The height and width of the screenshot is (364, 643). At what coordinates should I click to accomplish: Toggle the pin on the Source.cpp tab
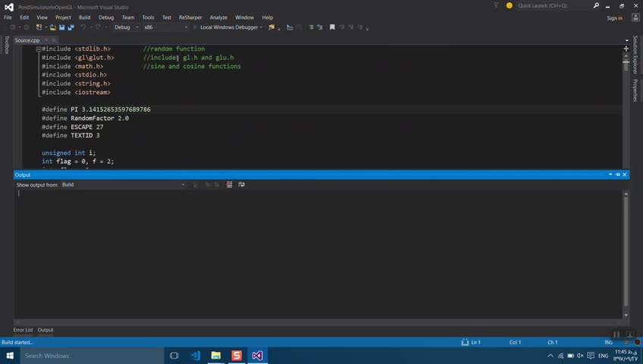coord(46,40)
